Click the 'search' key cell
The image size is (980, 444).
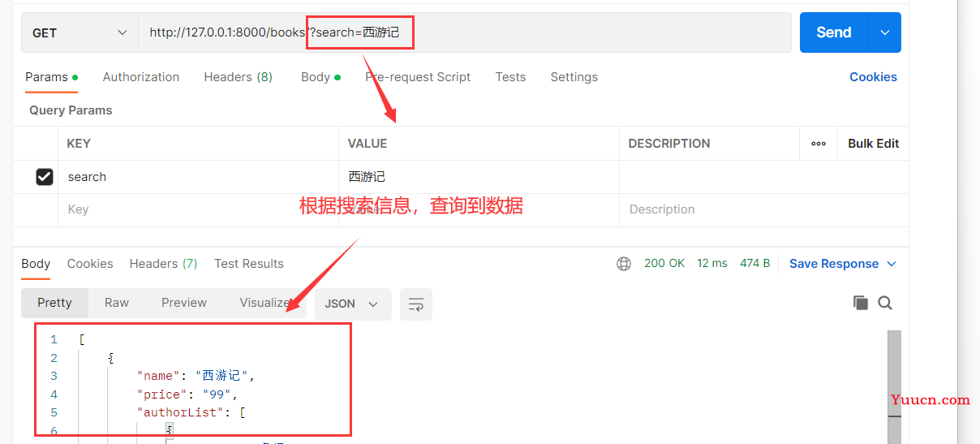click(x=198, y=177)
